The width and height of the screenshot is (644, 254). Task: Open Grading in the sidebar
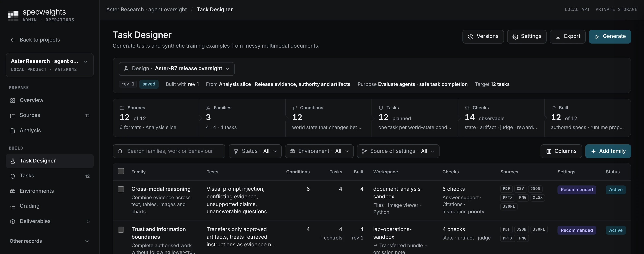[x=50, y=206]
